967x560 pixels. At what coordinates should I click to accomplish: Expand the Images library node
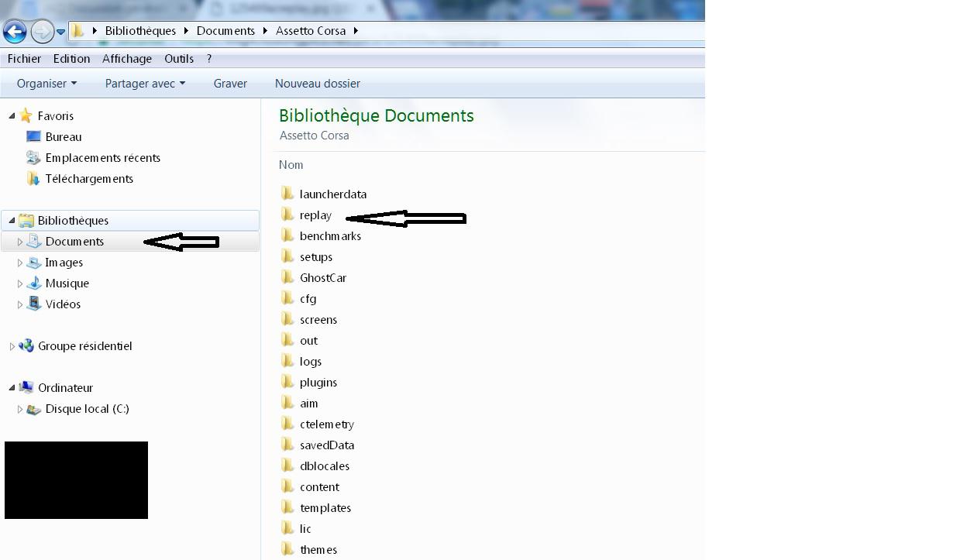(x=20, y=263)
